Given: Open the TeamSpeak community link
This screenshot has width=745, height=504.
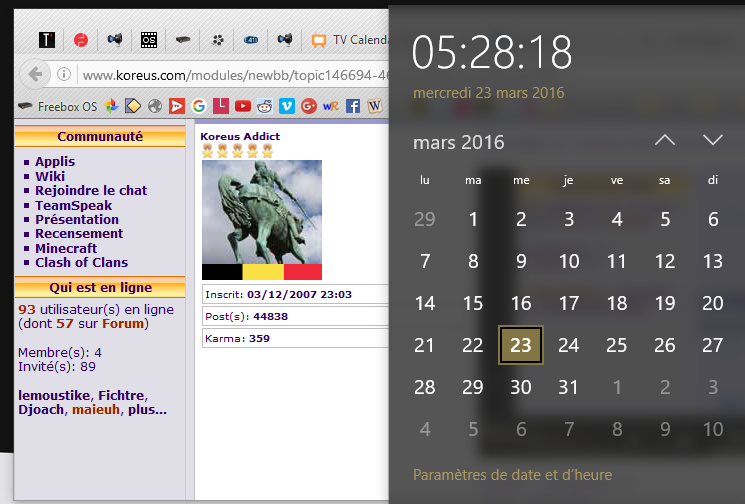Looking at the screenshot, I should [73, 205].
